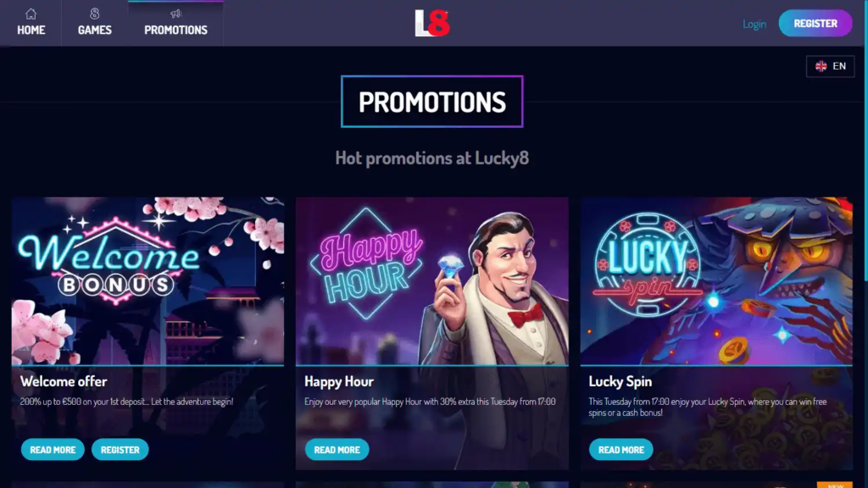Click the Home house icon
Image resolution: width=868 pixels, height=488 pixels.
click(x=31, y=14)
